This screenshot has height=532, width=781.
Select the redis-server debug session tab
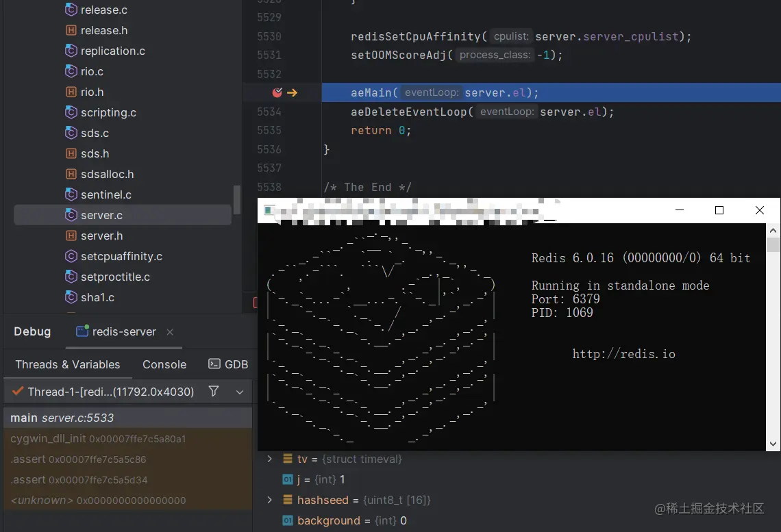click(x=124, y=331)
